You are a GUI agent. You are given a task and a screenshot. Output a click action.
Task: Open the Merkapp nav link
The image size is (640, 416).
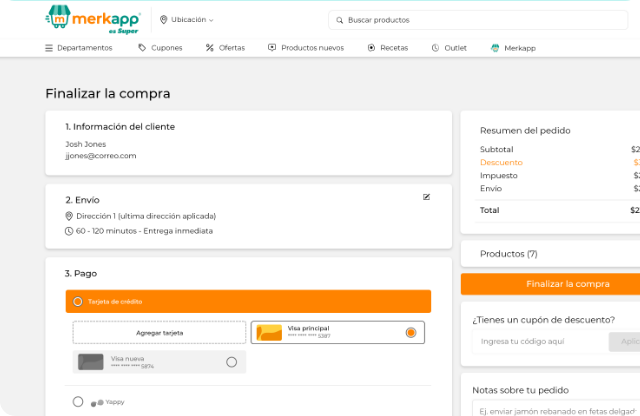520,48
